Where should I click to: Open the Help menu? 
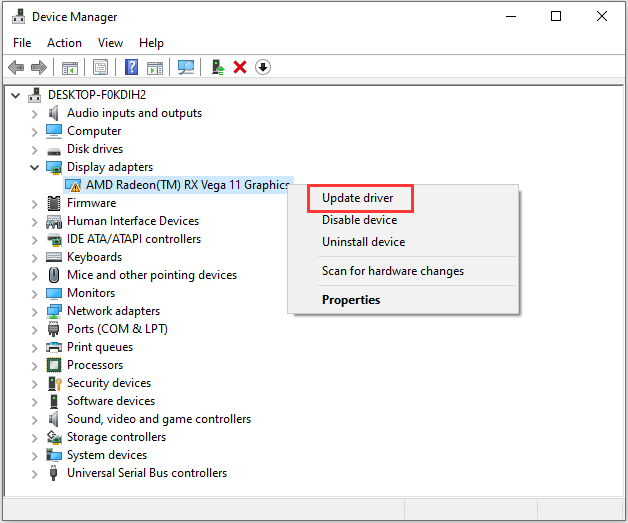pyautogui.click(x=151, y=43)
